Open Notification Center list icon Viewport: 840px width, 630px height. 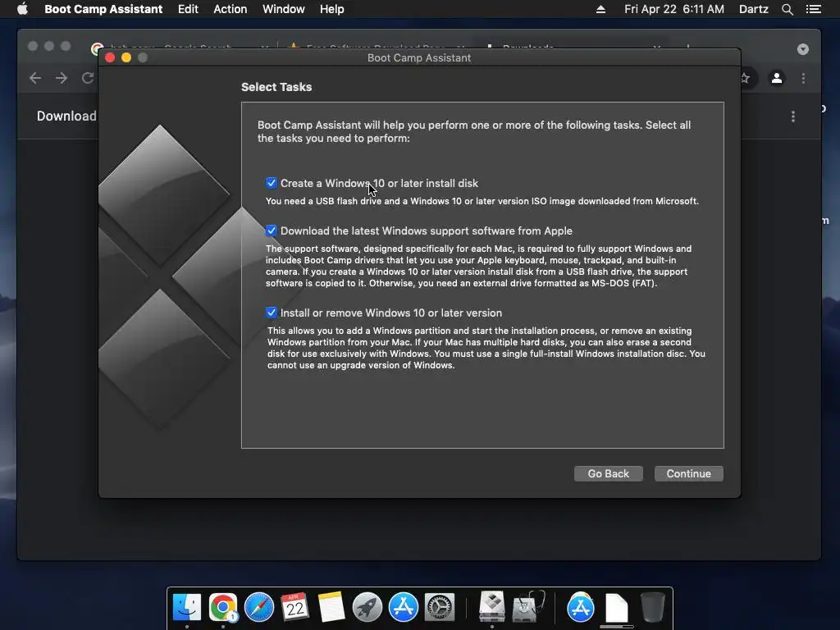point(813,9)
